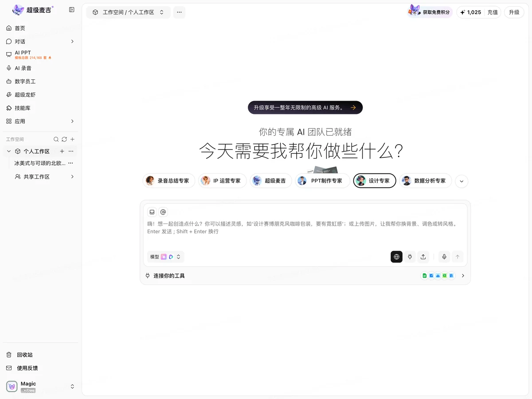
Task: Click the 充值 button
Action: coord(493,12)
